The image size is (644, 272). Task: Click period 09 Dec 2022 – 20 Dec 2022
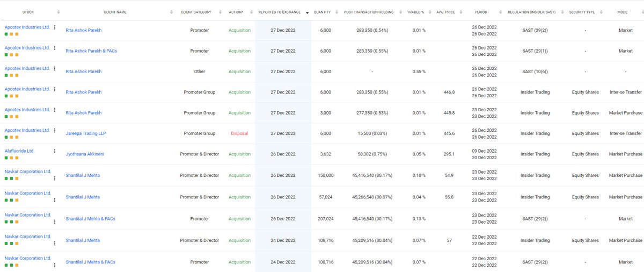click(485, 154)
